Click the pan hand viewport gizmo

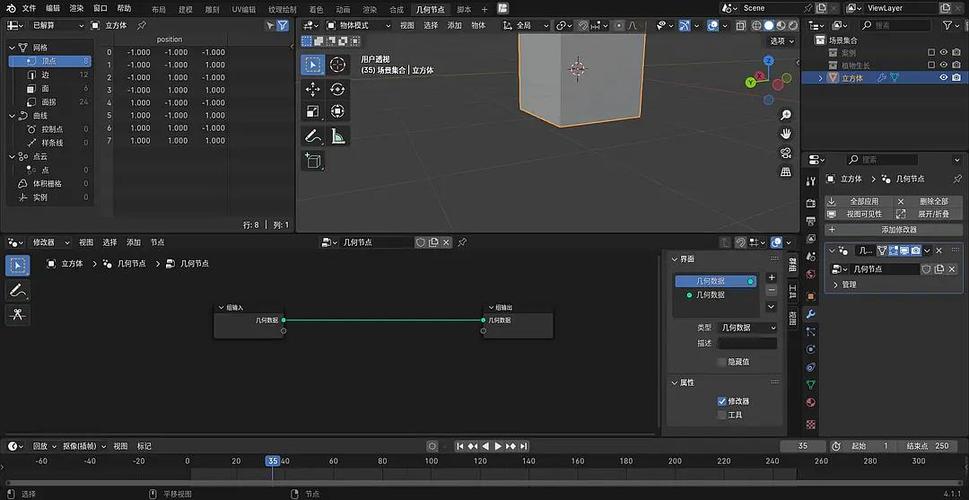pos(786,133)
